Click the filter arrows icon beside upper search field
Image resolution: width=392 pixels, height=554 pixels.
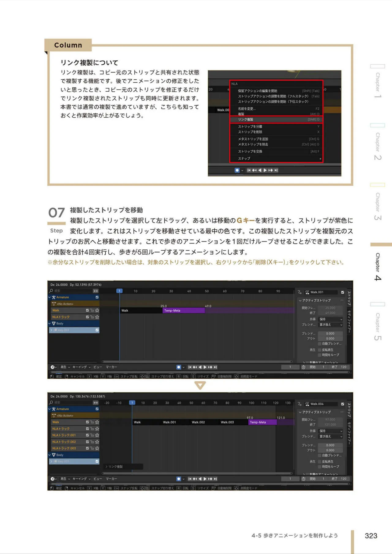coord(96,291)
